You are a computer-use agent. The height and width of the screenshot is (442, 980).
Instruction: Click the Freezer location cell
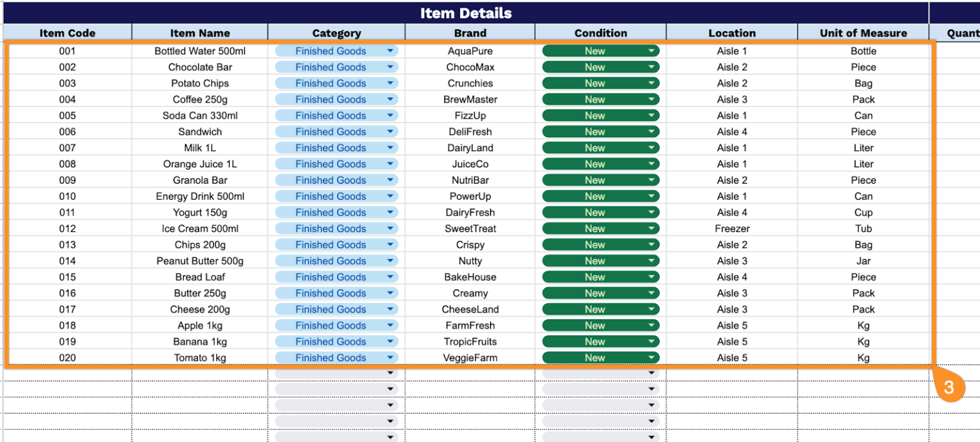(731, 228)
